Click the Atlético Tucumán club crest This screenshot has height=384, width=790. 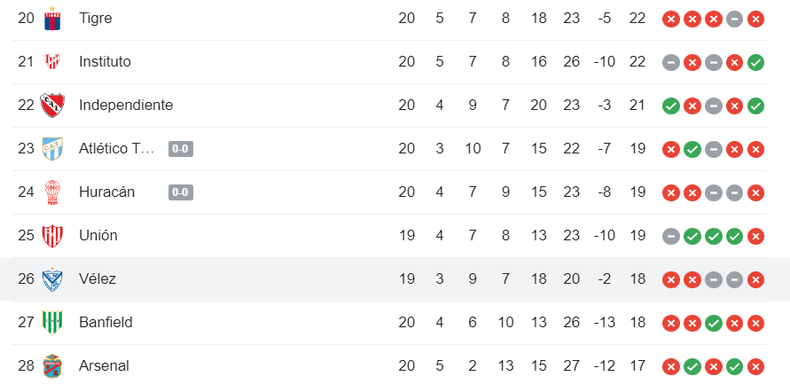tap(52, 149)
